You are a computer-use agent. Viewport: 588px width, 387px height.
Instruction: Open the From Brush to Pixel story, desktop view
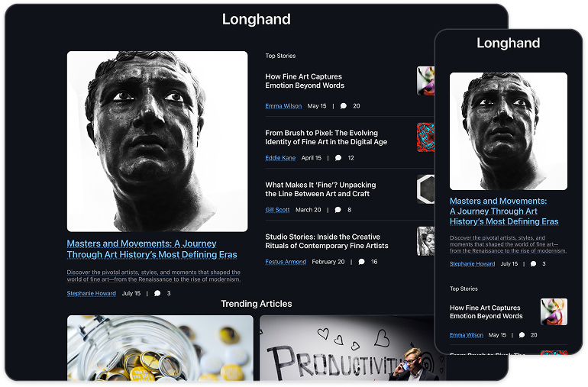coord(326,137)
